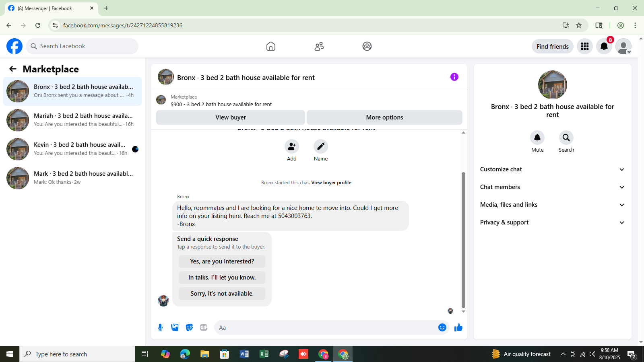644x362 pixels.
Task: Open the Chrome profile icon
Action: coord(621,25)
